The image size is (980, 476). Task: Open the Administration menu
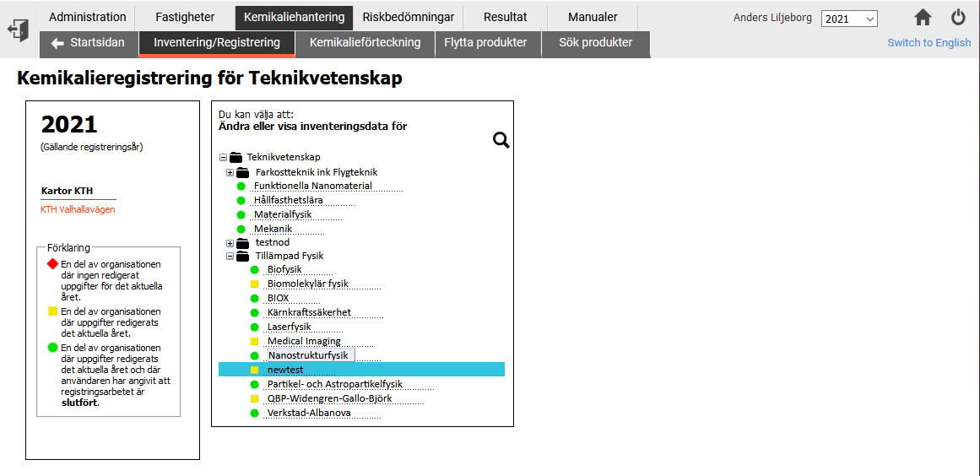pos(88,18)
